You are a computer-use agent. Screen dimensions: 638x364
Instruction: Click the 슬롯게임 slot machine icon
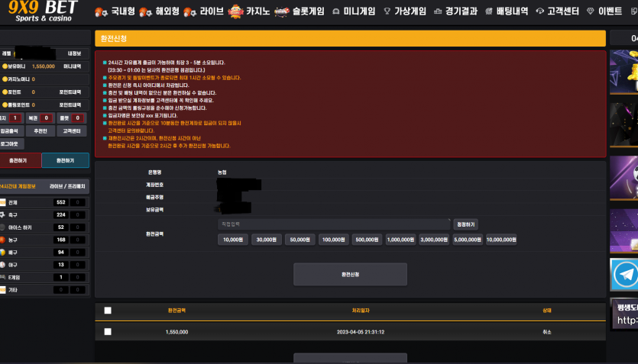(x=282, y=11)
